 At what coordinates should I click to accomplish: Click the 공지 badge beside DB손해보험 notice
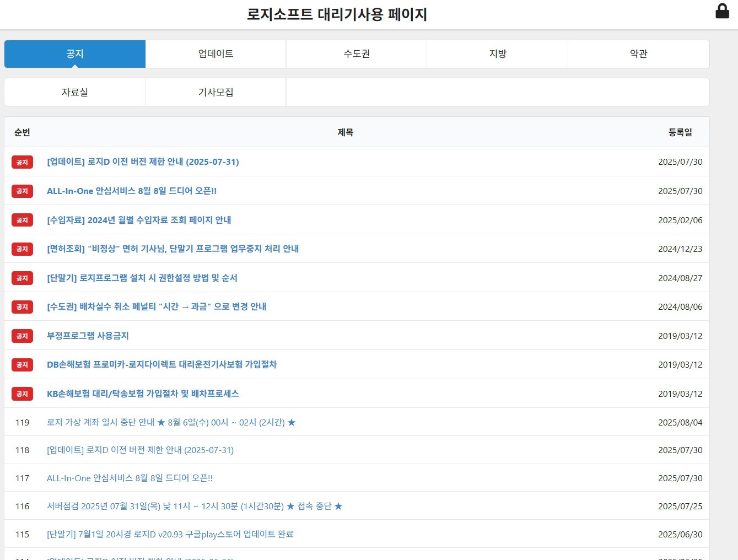click(22, 364)
